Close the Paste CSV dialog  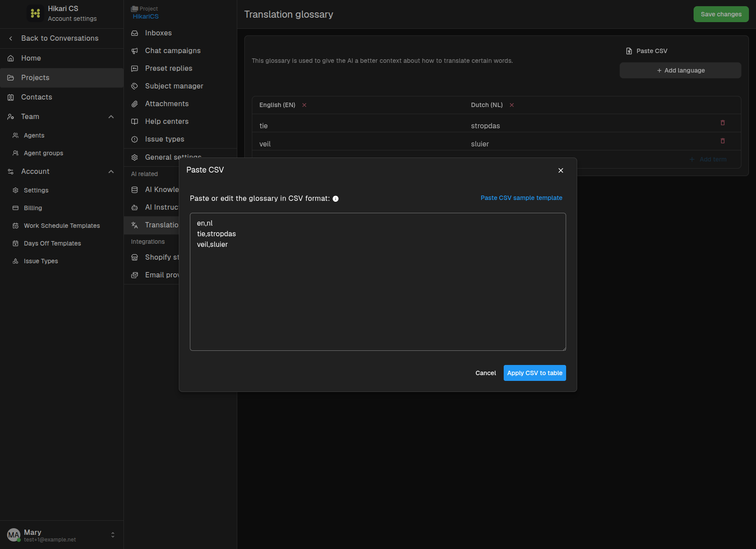[561, 170]
